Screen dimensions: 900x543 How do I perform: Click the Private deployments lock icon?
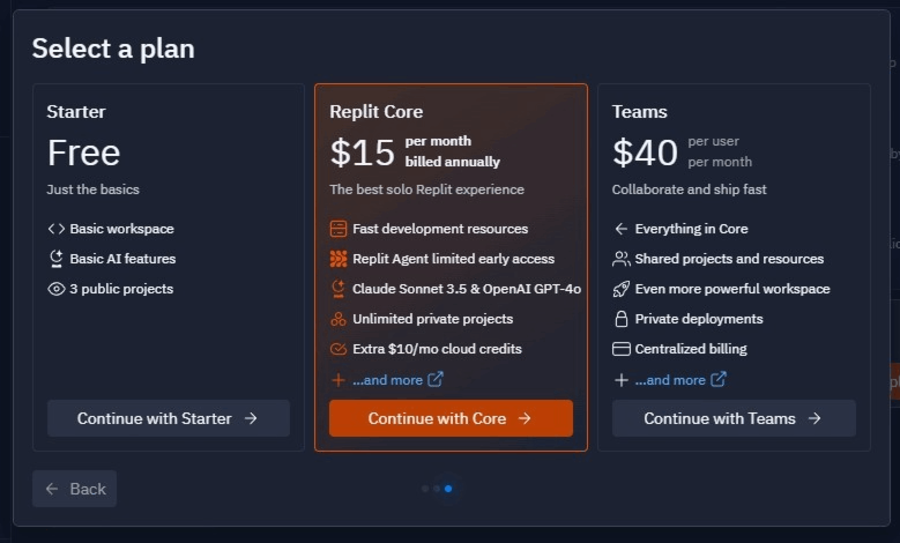pos(621,319)
